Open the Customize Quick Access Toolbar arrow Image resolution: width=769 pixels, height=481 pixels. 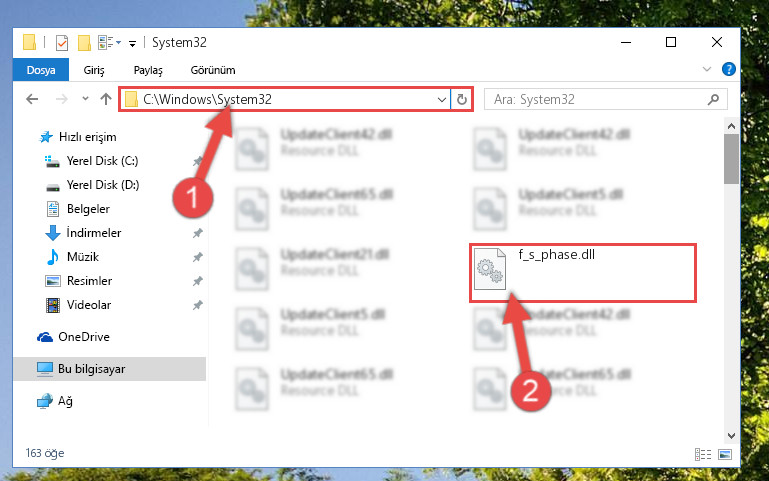132,44
